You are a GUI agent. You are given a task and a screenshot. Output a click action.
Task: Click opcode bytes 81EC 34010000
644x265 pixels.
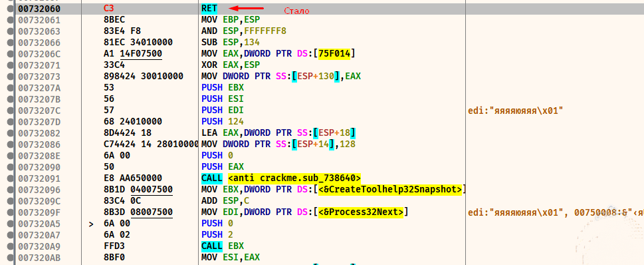pos(138,43)
